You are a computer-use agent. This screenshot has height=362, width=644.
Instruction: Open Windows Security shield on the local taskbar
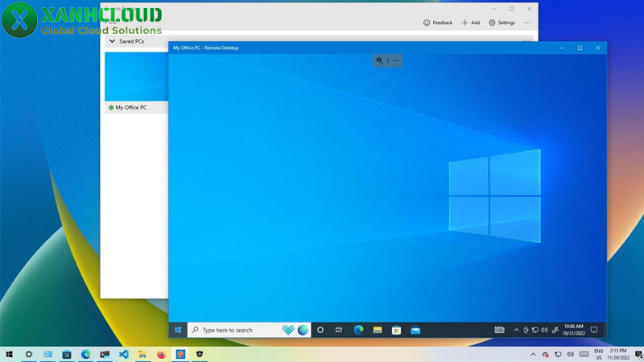coord(200,354)
